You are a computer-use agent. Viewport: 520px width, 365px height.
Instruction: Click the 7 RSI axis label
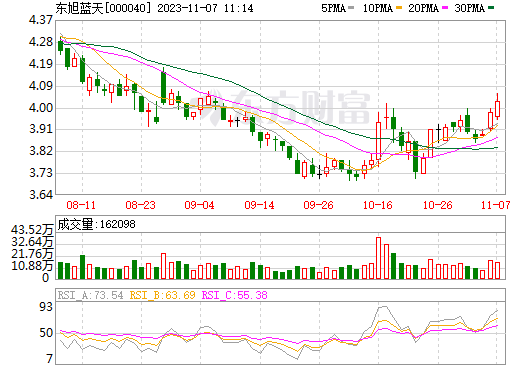50,359
